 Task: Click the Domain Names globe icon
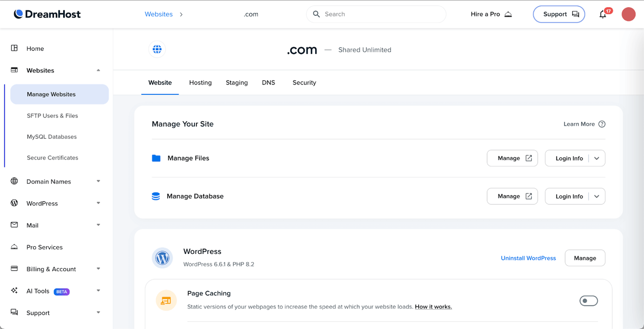coord(14,181)
